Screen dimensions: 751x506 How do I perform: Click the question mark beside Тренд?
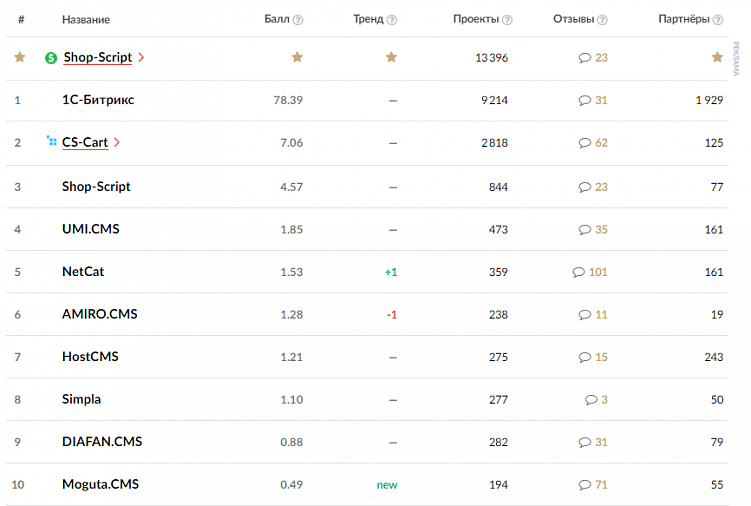point(392,20)
